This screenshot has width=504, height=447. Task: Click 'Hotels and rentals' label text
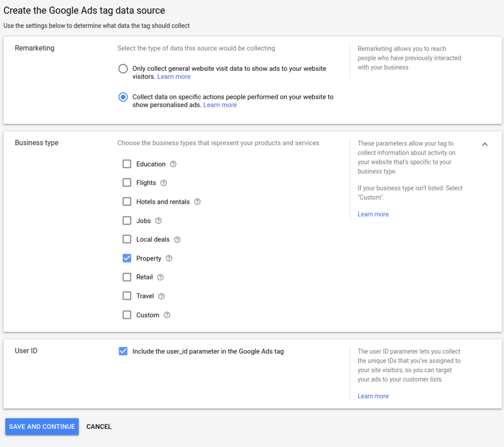pyautogui.click(x=163, y=202)
